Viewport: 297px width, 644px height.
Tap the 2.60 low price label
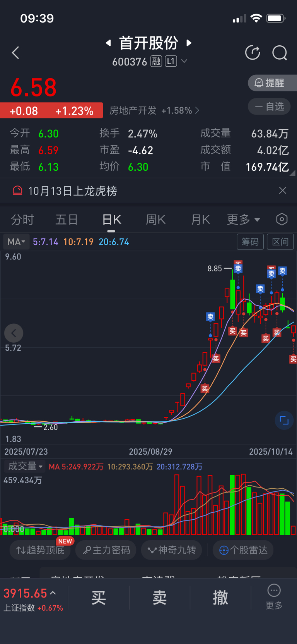coord(50,427)
